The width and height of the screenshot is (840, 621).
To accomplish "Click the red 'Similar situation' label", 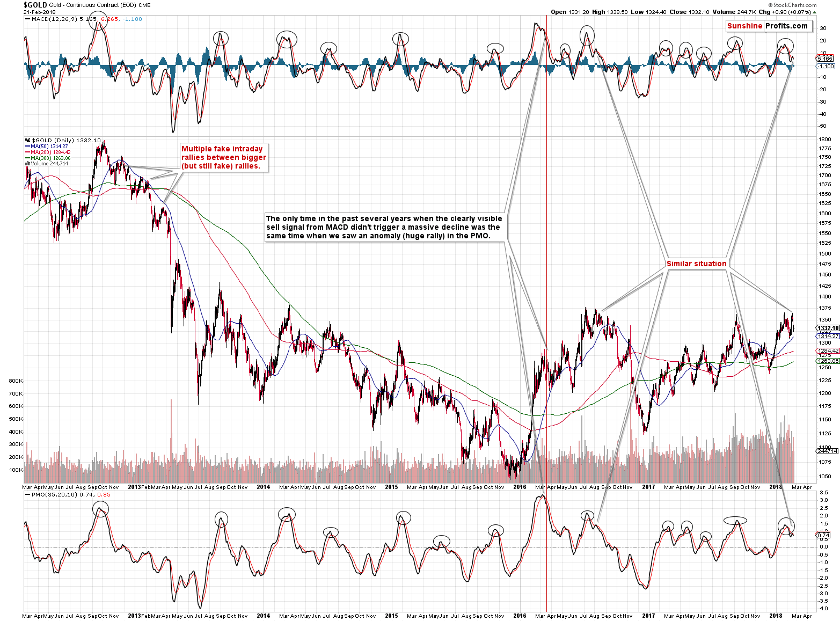I will 696,264.
